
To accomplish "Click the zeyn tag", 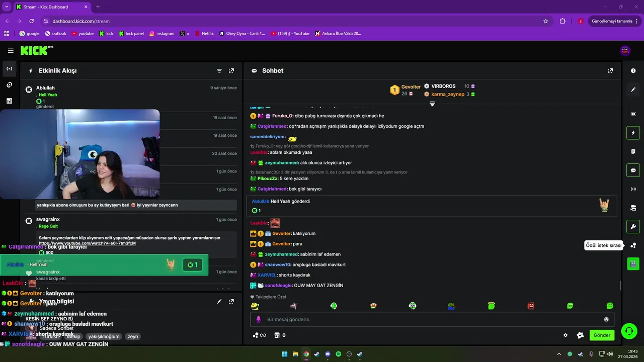I will 132,337.
